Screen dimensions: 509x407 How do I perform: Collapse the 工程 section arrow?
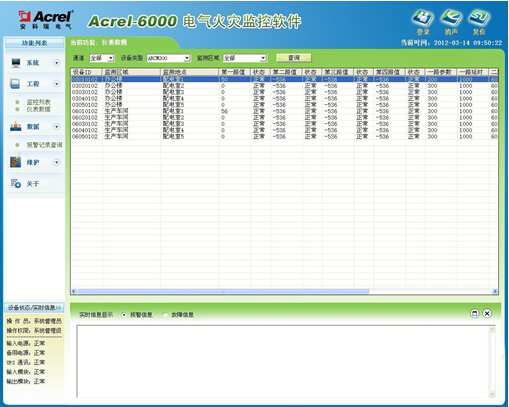click(57, 84)
